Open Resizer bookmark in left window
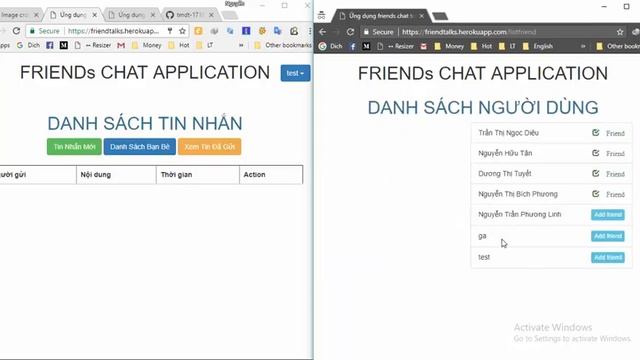The image size is (640, 360). [x=93, y=45]
